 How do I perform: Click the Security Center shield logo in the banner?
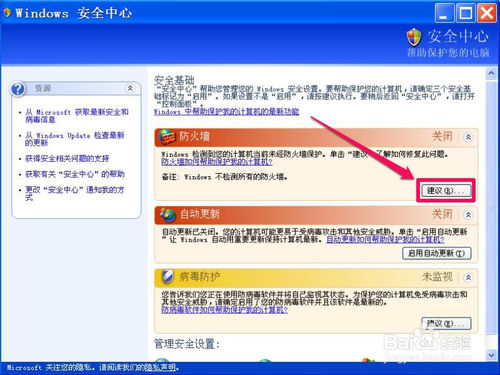click(414, 37)
